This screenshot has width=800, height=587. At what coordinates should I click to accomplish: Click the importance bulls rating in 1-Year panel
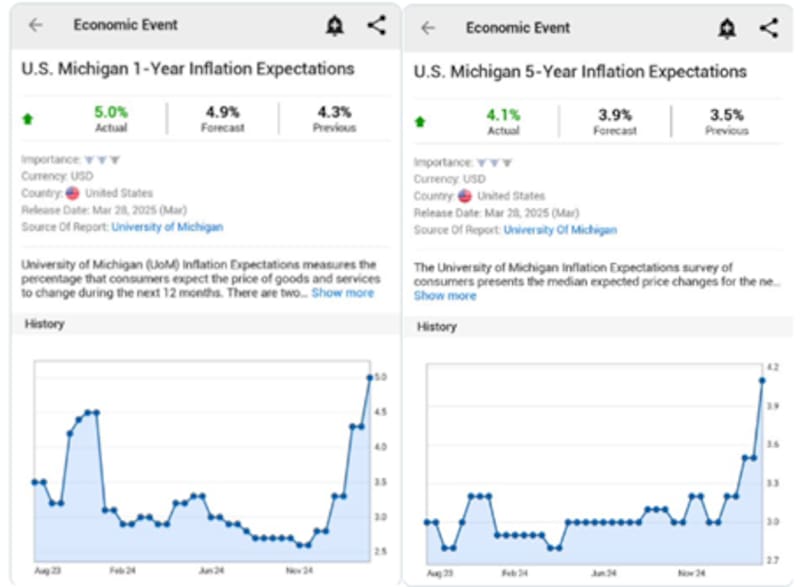(102, 159)
